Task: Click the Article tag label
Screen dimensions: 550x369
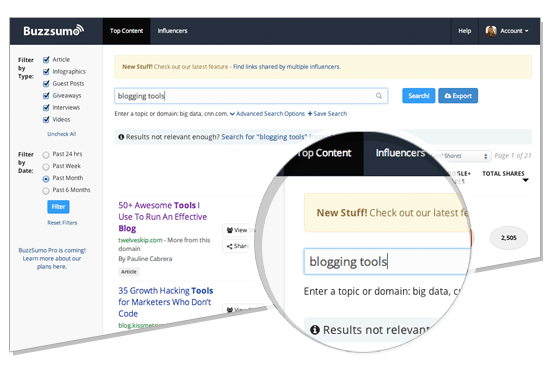Action: (129, 272)
